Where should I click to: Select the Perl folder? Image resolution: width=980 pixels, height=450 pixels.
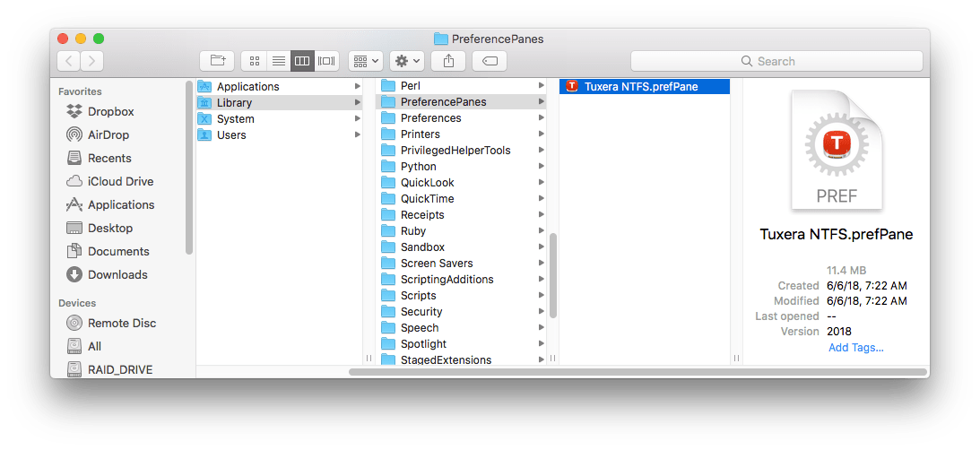[x=461, y=86]
